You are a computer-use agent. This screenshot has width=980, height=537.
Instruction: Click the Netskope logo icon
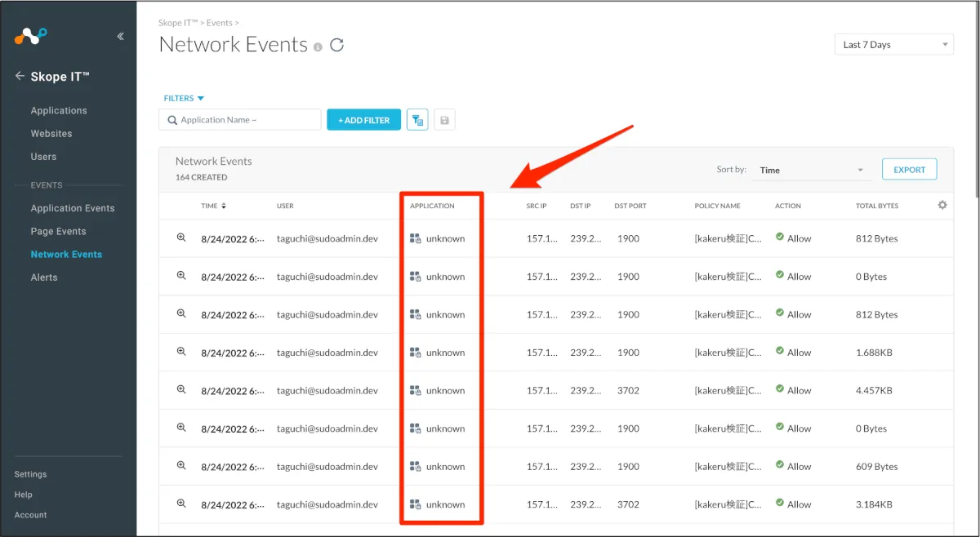coord(31,36)
